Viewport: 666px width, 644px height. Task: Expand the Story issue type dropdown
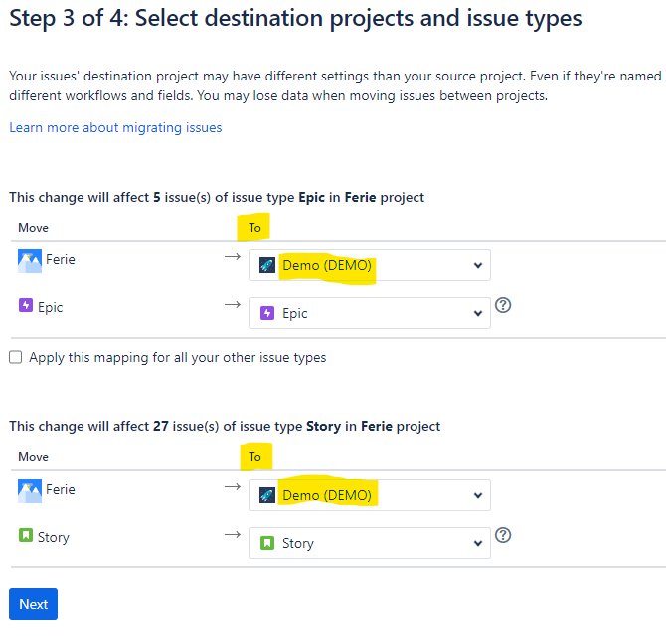370,543
